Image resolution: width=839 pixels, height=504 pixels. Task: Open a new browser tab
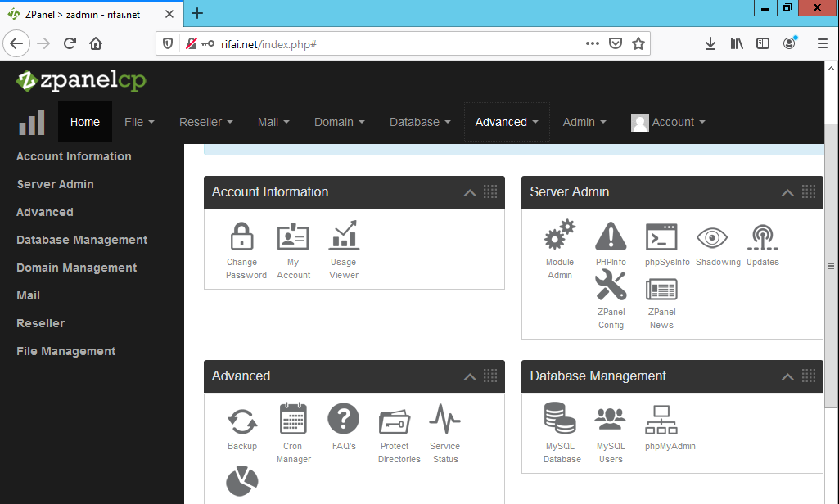coord(197,13)
